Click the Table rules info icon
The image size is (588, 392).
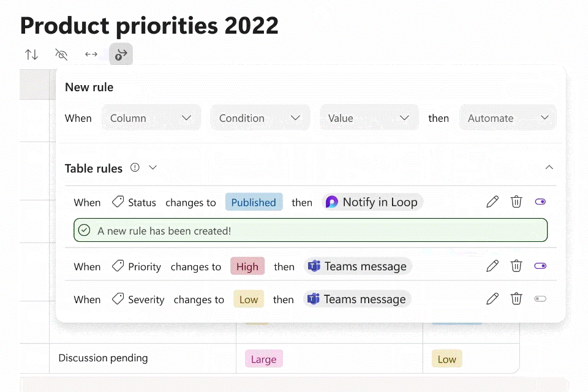pos(135,167)
